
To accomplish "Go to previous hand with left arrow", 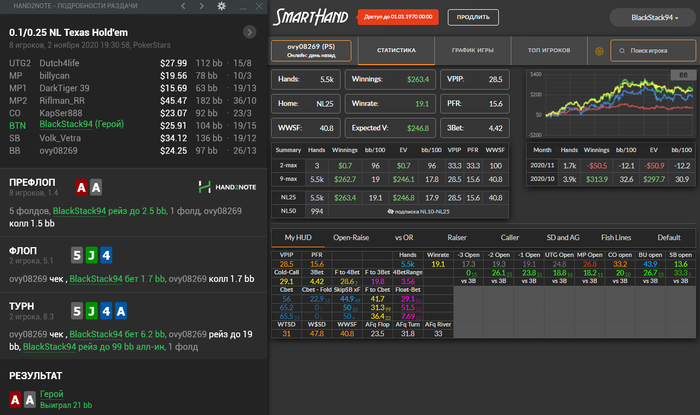I will (181, 7).
